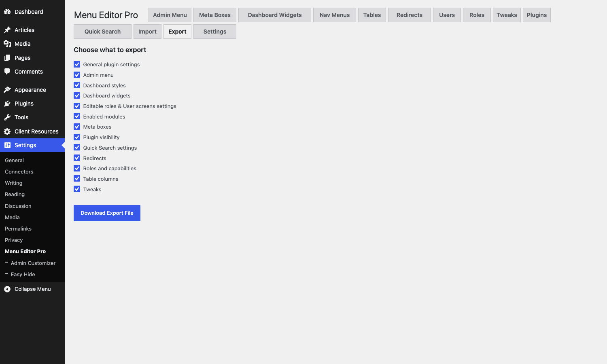Toggle Redirects export checkbox
Image resolution: width=607 pixels, height=364 pixels.
[77, 158]
